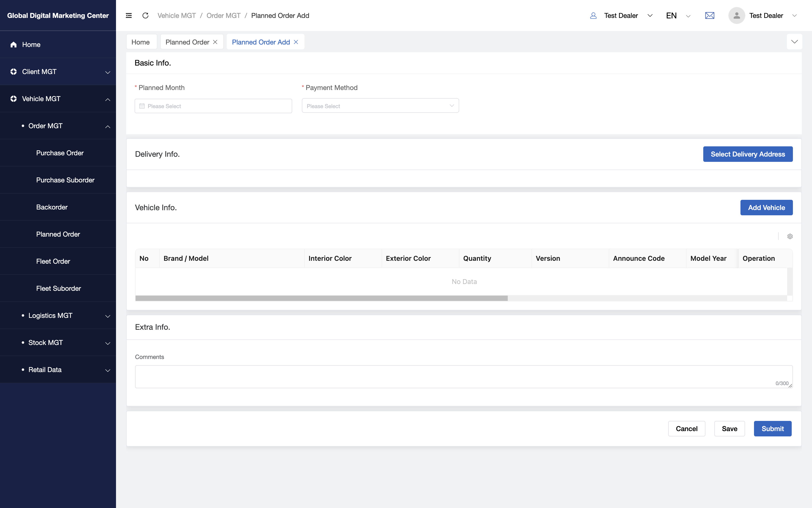Click the Version column header
This screenshot has width=812, height=508.
tap(570, 258)
